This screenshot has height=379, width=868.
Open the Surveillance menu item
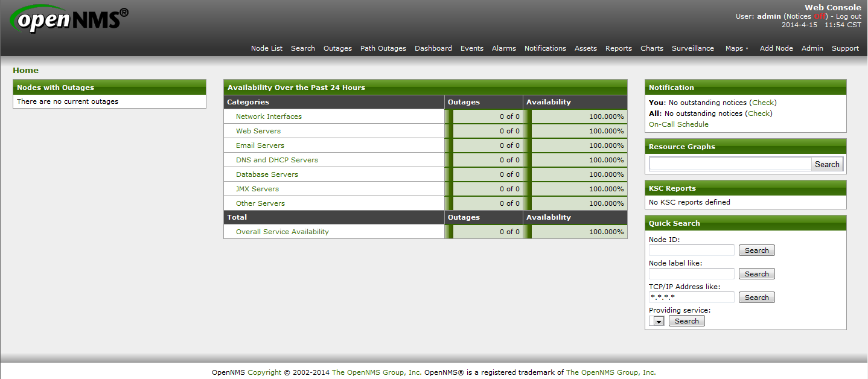pyautogui.click(x=693, y=48)
